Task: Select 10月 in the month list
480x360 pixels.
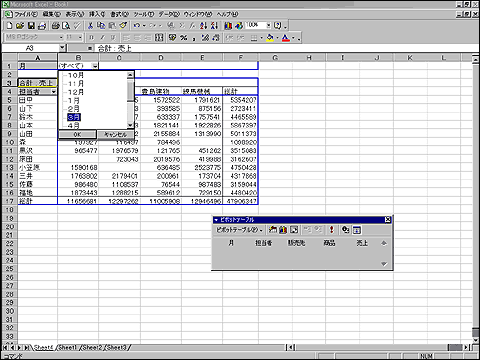Action: click(x=76, y=75)
